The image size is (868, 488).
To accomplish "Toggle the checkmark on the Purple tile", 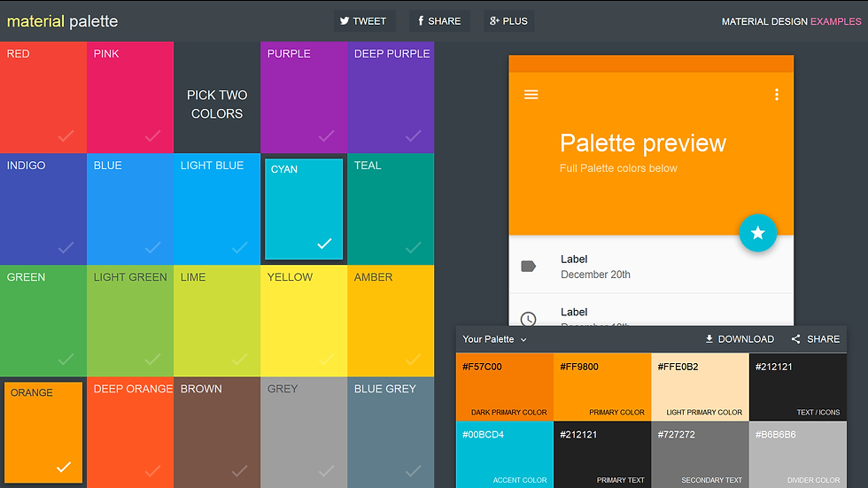I will [x=327, y=136].
